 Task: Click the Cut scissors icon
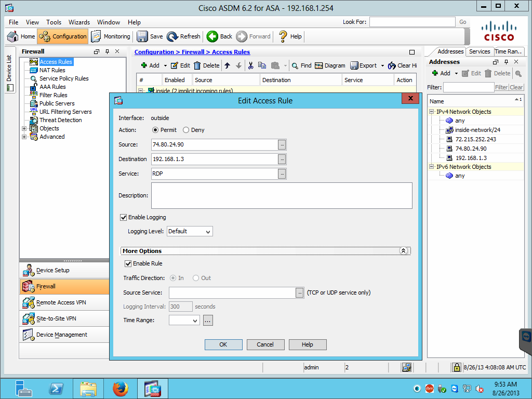point(251,65)
